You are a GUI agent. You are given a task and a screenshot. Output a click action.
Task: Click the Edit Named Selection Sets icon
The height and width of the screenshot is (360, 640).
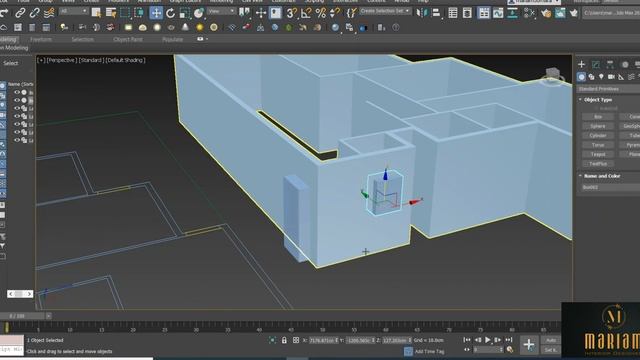[x=351, y=13]
